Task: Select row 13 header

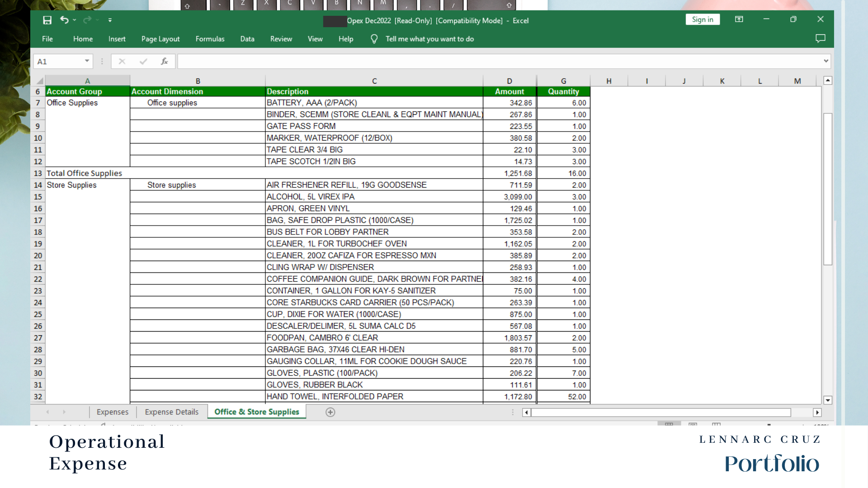Action: coord(38,174)
